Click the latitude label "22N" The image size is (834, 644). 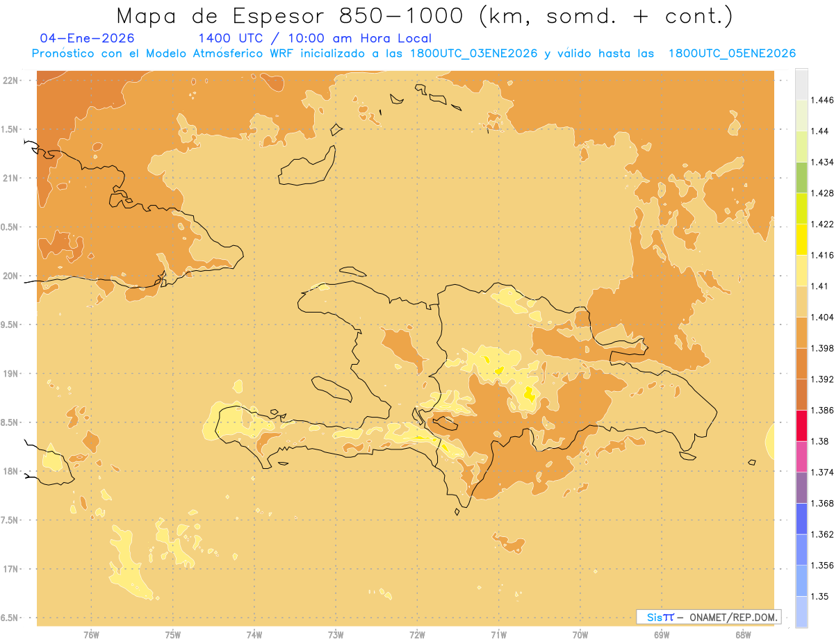(12, 80)
